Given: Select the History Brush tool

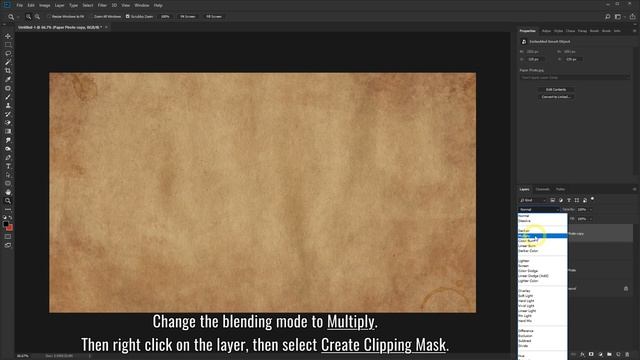Looking at the screenshot, I should pos(8,114).
